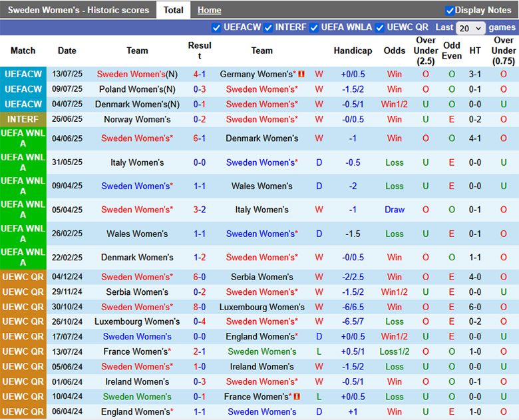
Task: Click the Result column header
Action: 199,51
